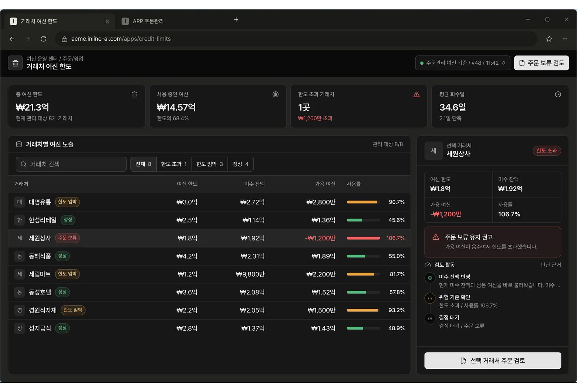
Task: Filter list by 한도 초과 1
Action: tap(174, 164)
